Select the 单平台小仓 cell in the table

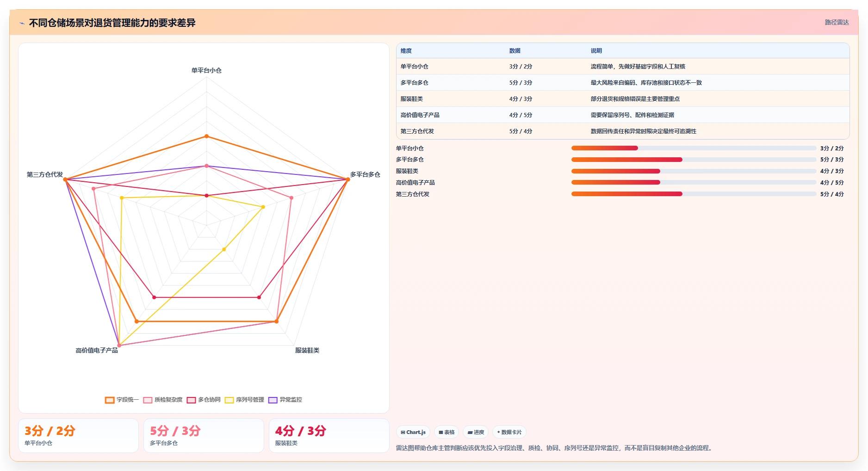click(415, 67)
